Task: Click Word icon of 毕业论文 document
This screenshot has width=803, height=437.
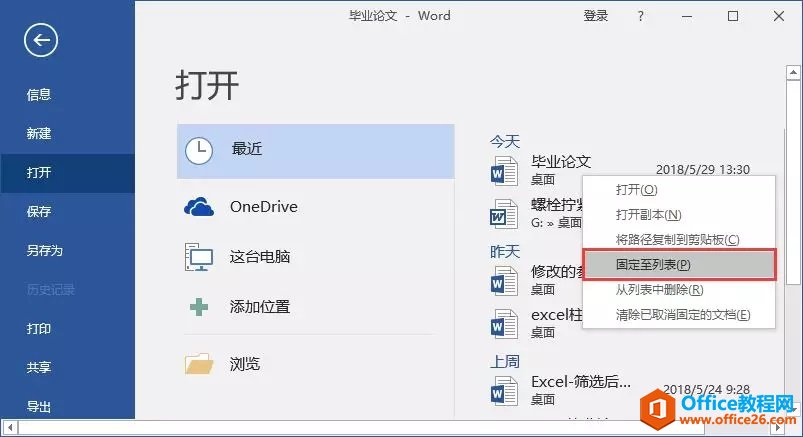Action: click(x=504, y=171)
